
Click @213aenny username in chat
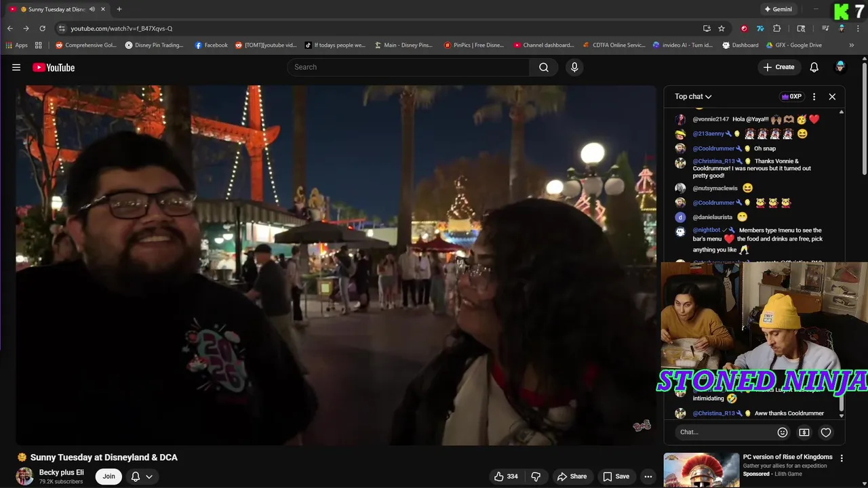[x=709, y=134]
